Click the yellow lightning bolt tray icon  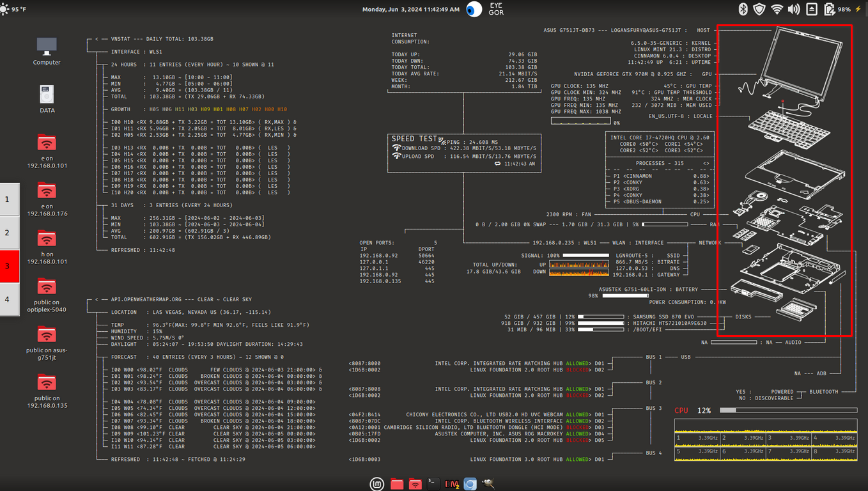tap(858, 9)
